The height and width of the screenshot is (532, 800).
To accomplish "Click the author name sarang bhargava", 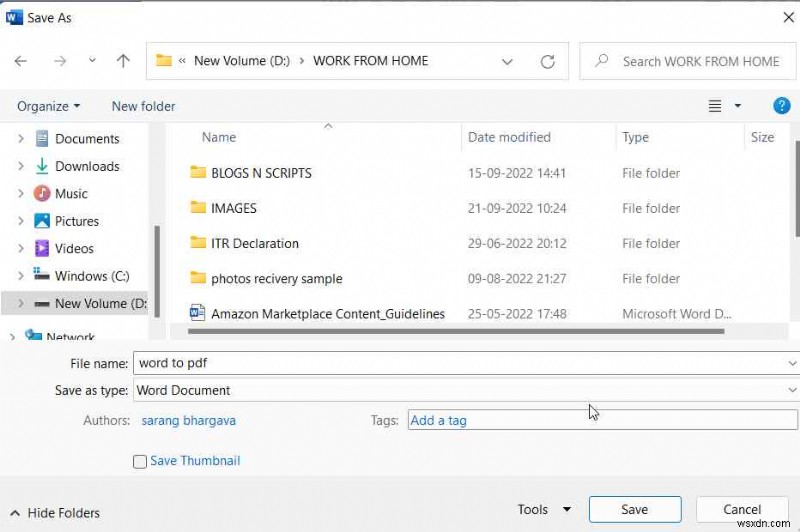I will (x=188, y=421).
